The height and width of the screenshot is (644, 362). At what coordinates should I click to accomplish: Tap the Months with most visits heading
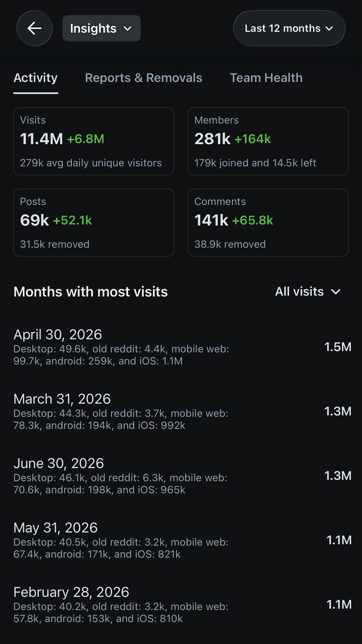pyautogui.click(x=90, y=292)
